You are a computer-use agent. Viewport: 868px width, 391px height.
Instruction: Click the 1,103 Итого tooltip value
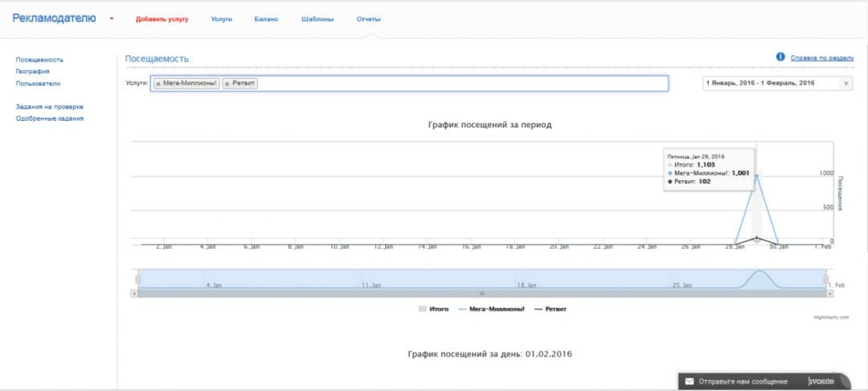(x=706, y=165)
